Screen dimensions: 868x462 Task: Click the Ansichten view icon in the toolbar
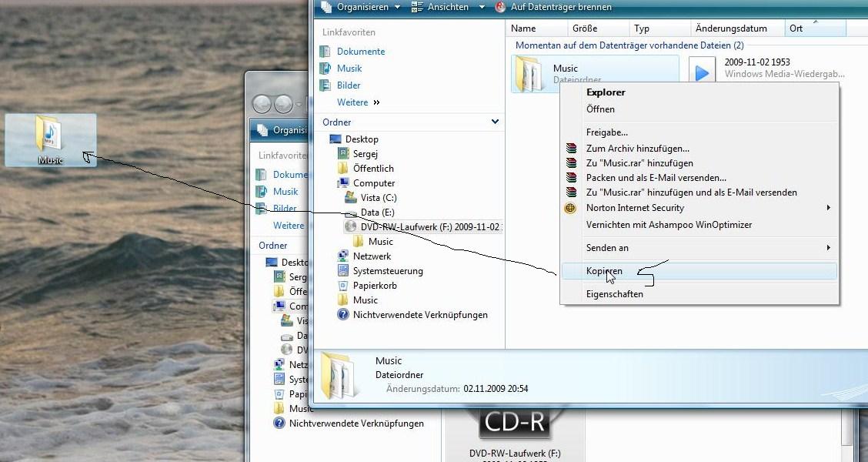coord(417,7)
